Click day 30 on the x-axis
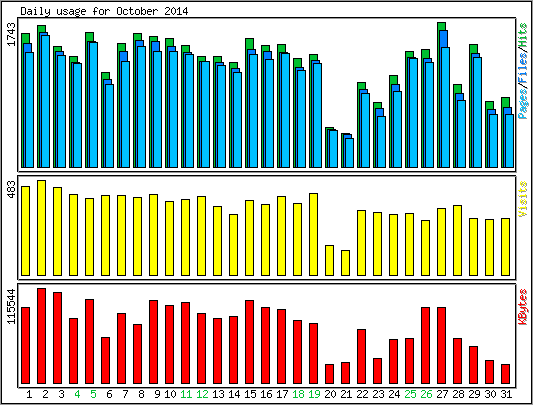This screenshot has width=533, height=405. coord(490,394)
